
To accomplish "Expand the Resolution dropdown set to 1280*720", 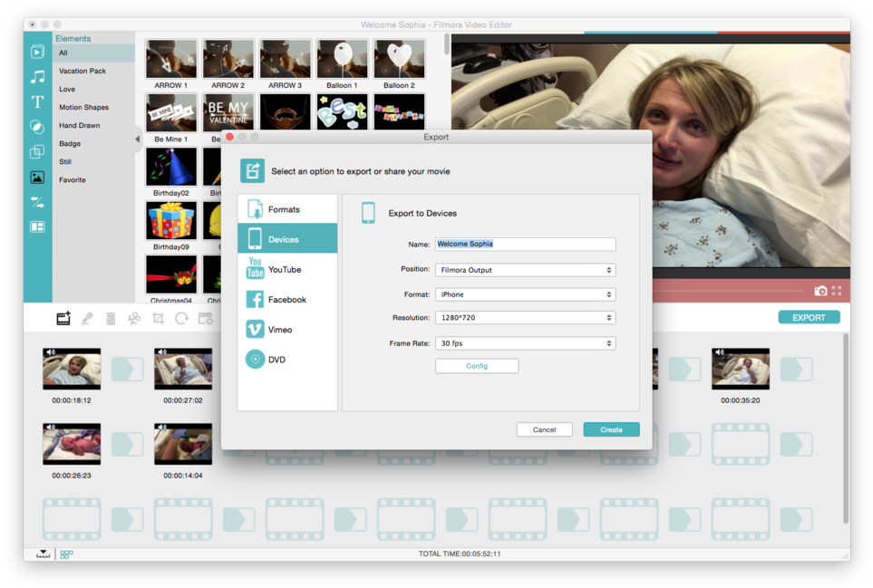I will [x=525, y=318].
